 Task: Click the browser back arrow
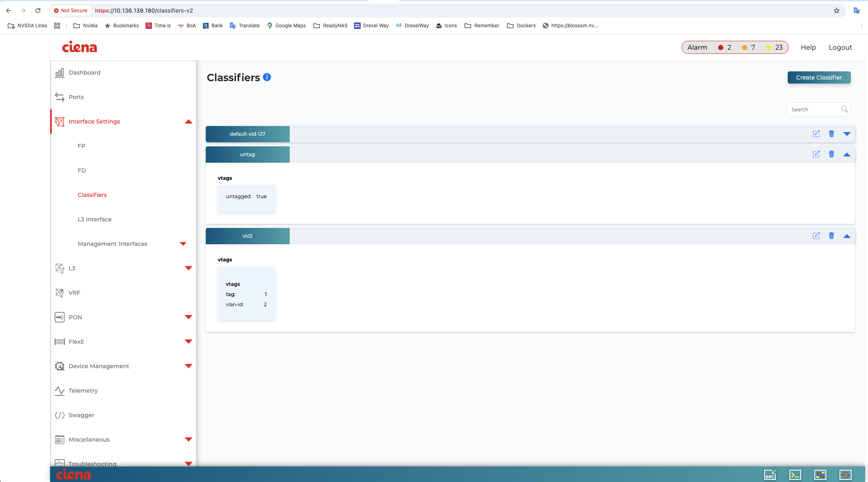(9, 11)
